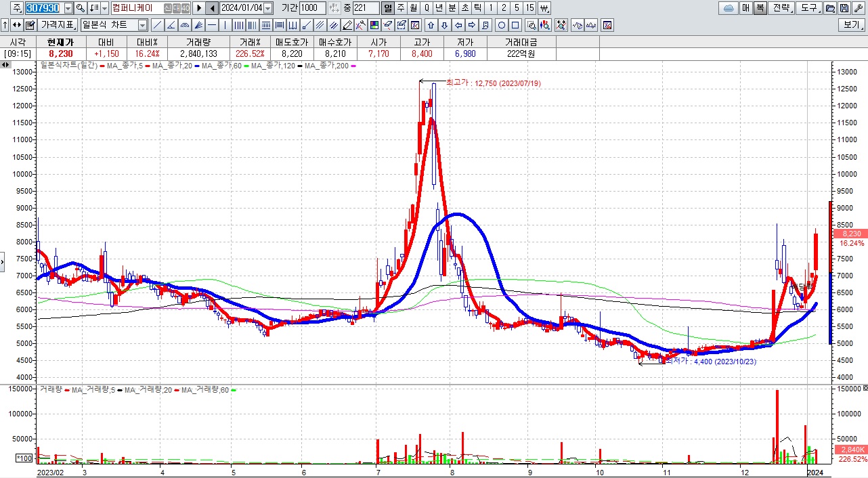Click the count input field showing 221

tap(366, 8)
